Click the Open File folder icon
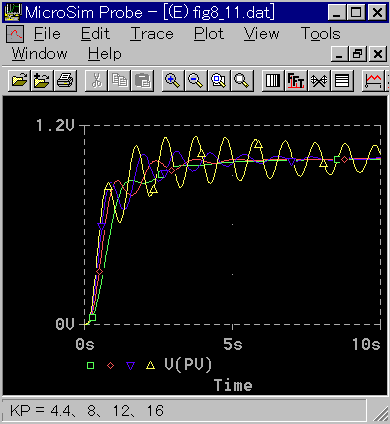This screenshot has height=424, width=390. [19, 80]
